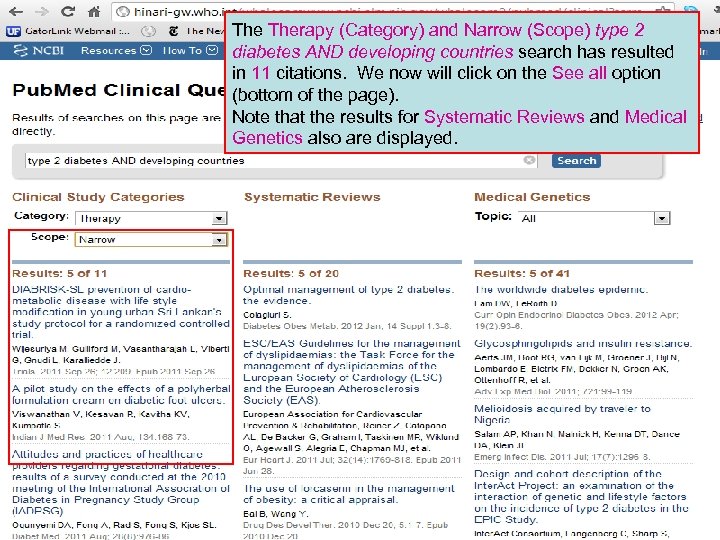Open the GatorLink Webmail bookmark
The height and width of the screenshot is (540, 720).
pos(68,31)
